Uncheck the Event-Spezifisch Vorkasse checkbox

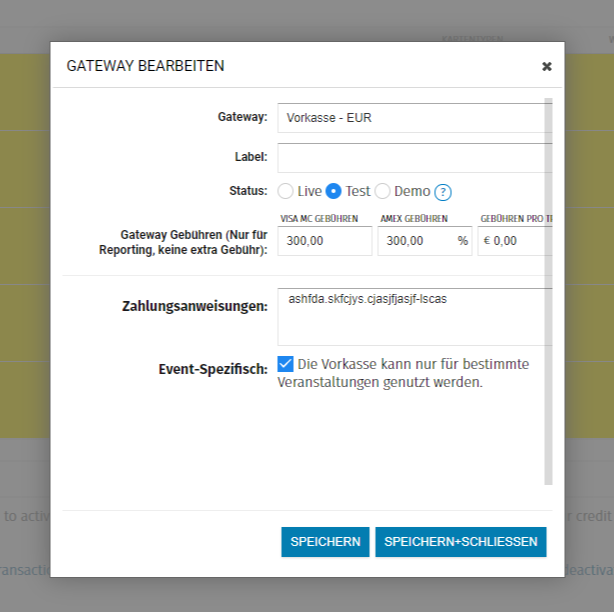pos(286,364)
